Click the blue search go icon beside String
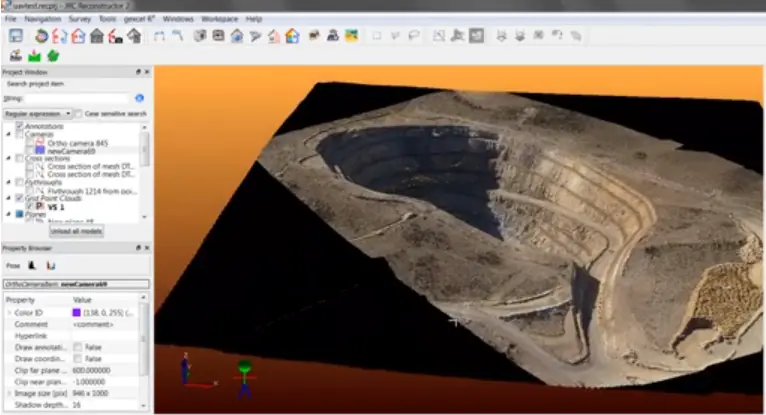This screenshot has height=415, width=766. (139, 98)
